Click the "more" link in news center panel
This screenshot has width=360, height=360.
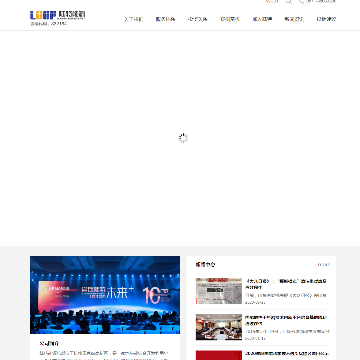pos(324,265)
